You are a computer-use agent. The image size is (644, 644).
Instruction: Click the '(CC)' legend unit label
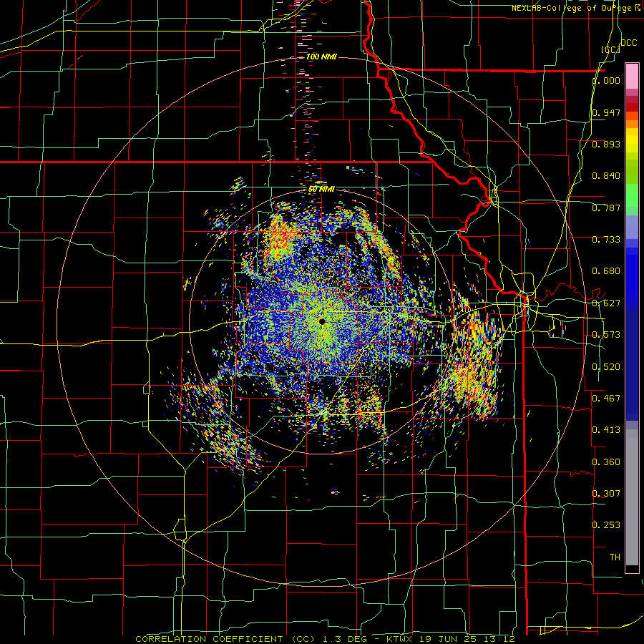pos(610,49)
